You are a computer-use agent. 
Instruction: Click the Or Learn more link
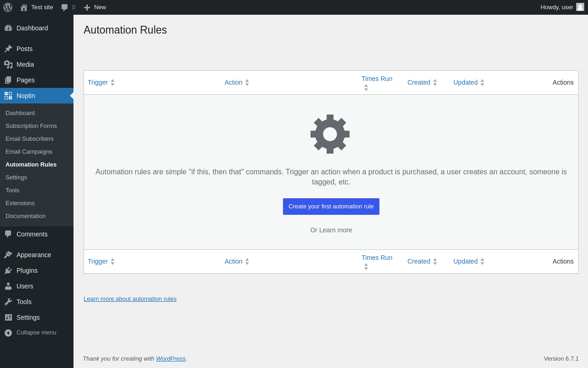click(x=331, y=230)
